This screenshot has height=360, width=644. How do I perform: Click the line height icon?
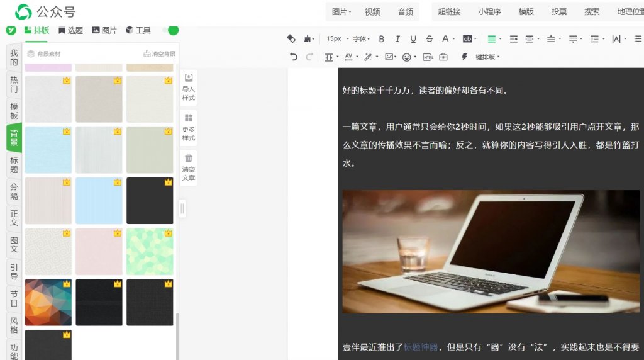click(328, 57)
